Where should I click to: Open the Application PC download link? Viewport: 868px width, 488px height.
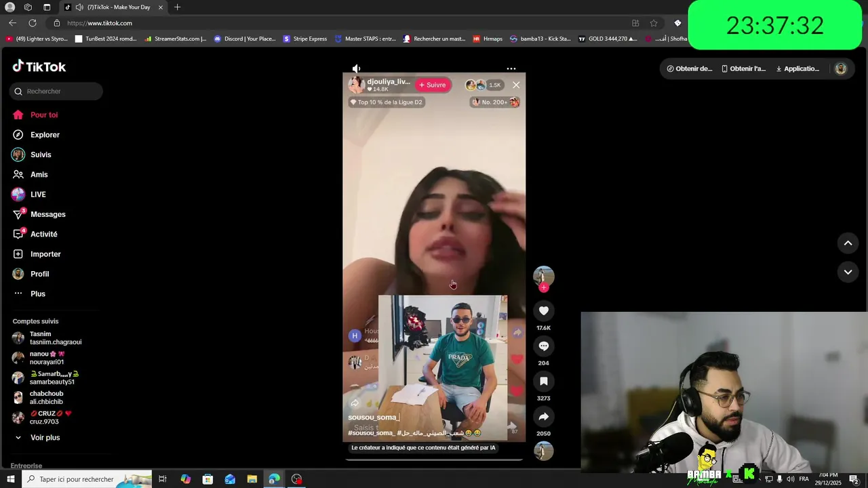(797, 68)
